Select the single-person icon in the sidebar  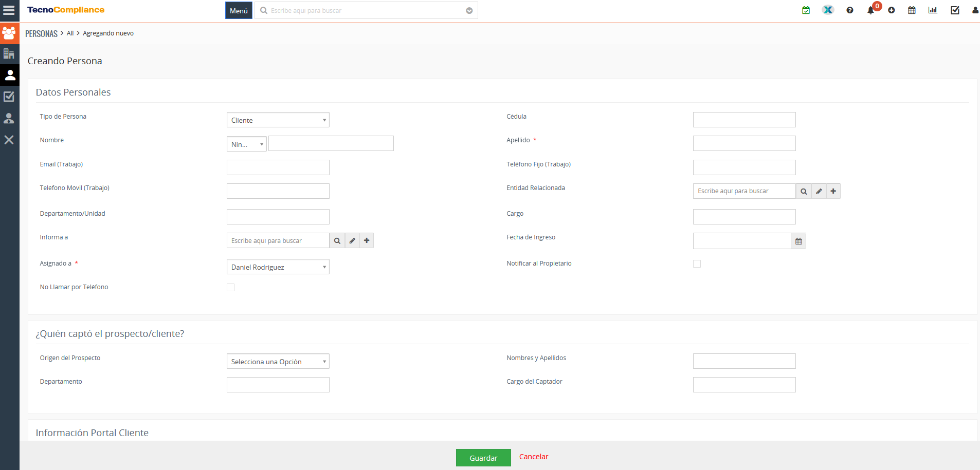[9, 75]
